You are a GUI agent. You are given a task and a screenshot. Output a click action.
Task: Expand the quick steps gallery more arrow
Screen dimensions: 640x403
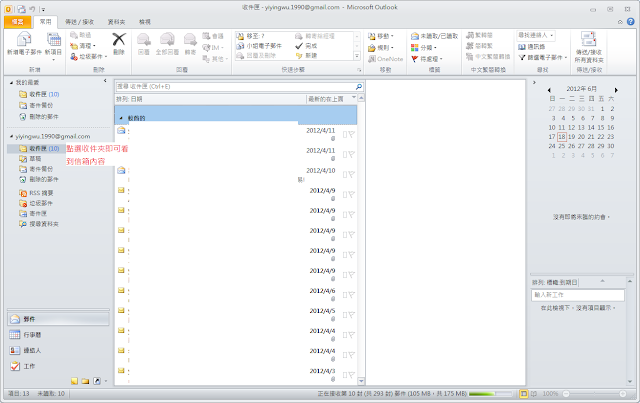point(357,56)
